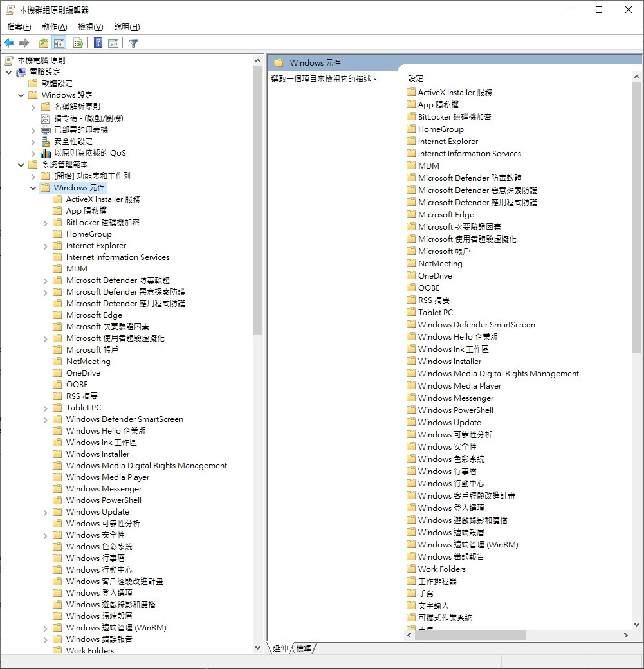
Task: Click the bar chart icon for QoS
Action: (45, 152)
